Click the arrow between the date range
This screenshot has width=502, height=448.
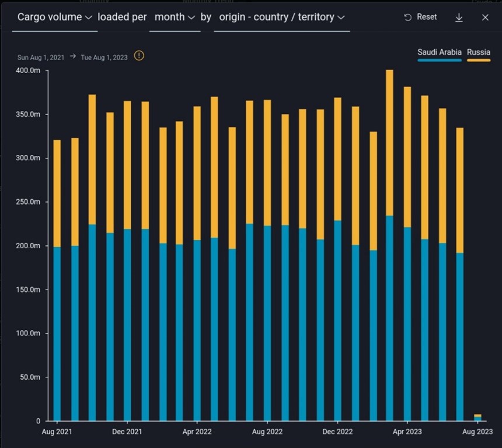(73, 57)
